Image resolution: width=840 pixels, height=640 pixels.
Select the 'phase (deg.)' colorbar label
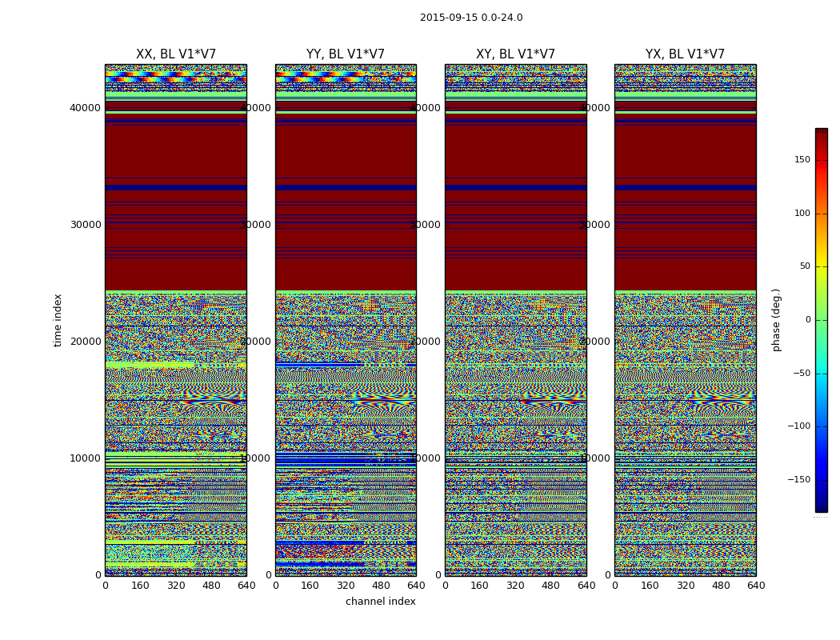[776, 320]
